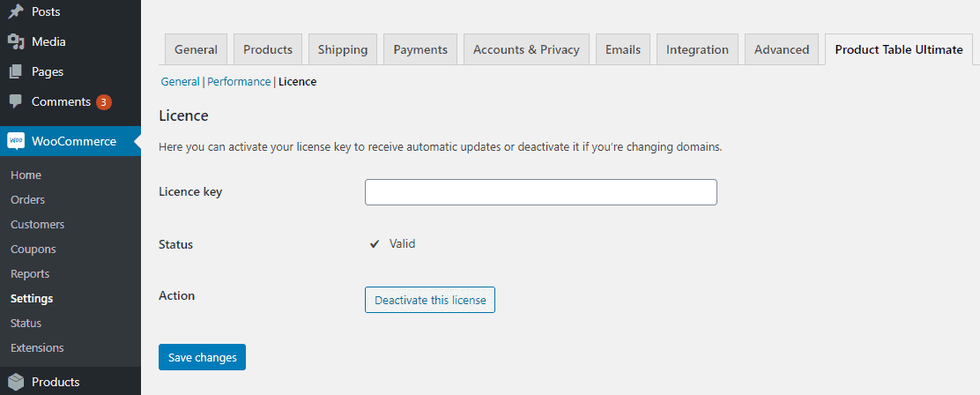
Task: Click the Comments speech bubble icon
Action: [x=16, y=101]
